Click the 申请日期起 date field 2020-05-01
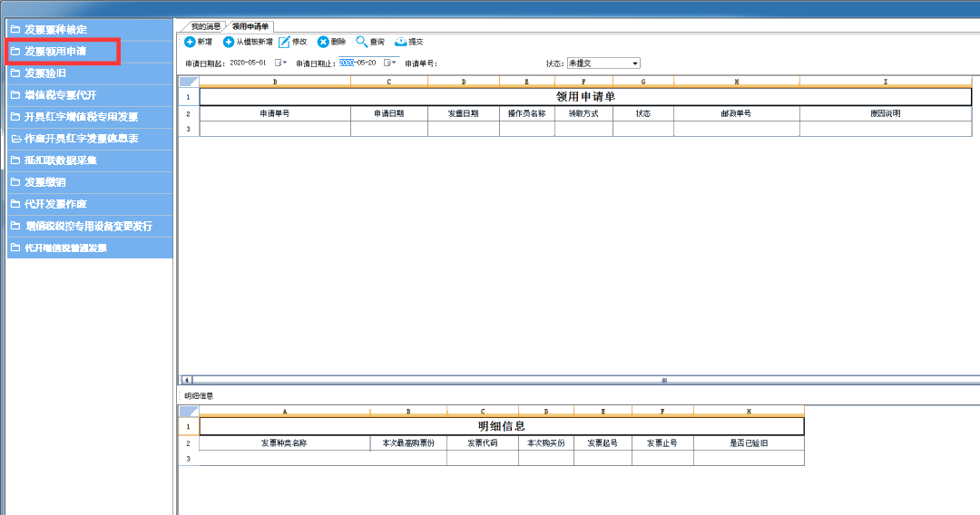This screenshot has height=515, width=980. click(x=249, y=63)
